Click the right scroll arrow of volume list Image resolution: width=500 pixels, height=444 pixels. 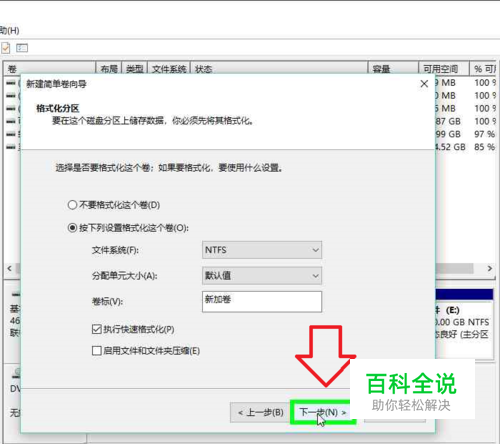(490, 268)
